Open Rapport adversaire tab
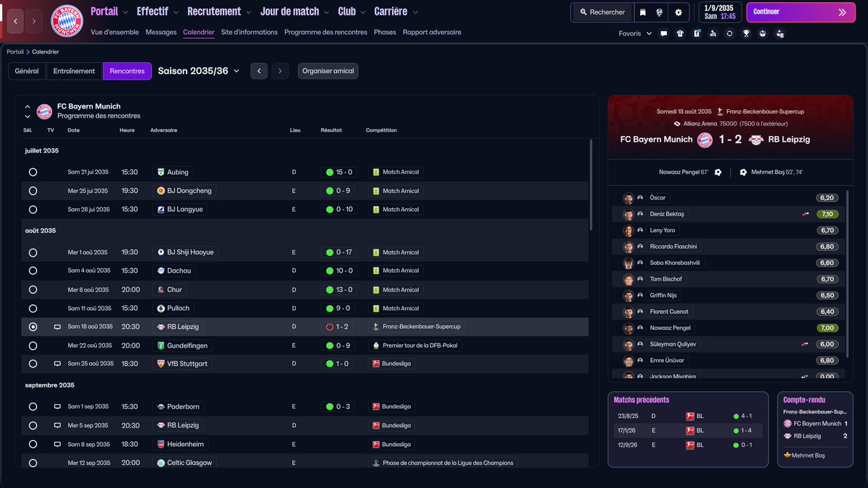The height and width of the screenshot is (488, 868). pyautogui.click(x=432, y=33)
